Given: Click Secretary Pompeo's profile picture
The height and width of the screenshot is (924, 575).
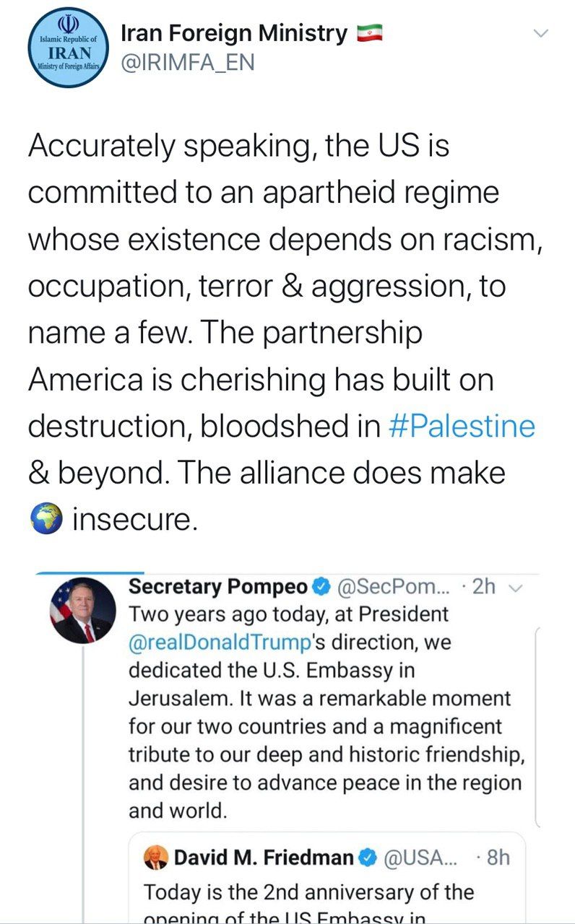Looking at the screenshot, I should (83, 611).
